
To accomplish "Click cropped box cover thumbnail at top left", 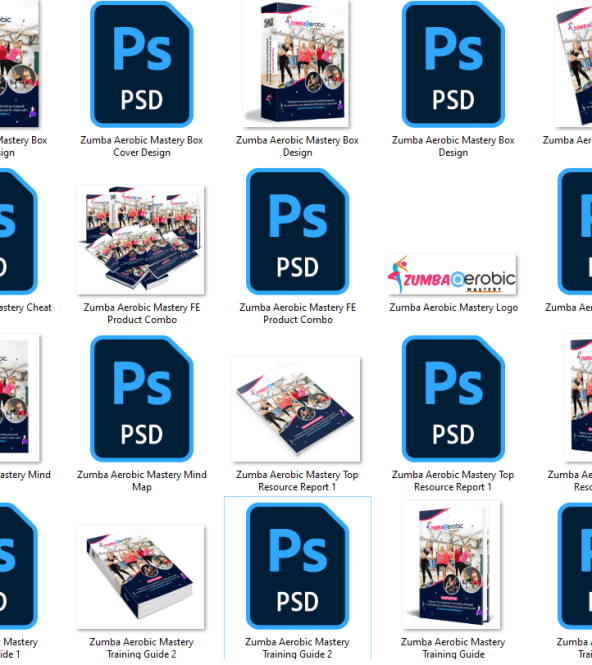I will click(20, 64).
